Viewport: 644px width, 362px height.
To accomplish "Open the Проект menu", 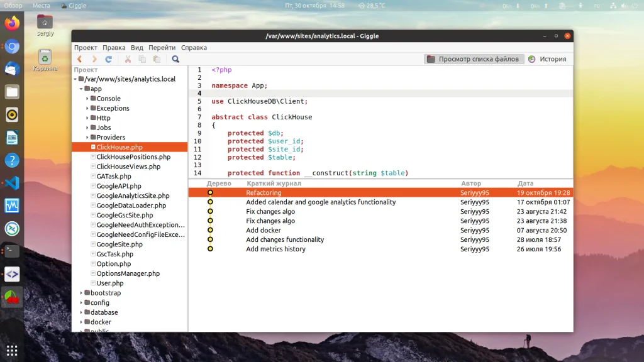I will click(x=86, y=48).
